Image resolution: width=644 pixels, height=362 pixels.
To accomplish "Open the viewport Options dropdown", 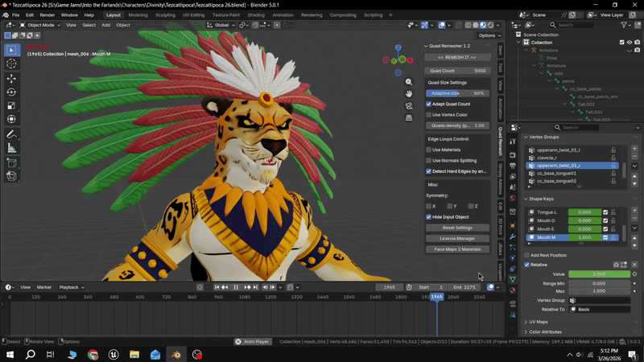I will click(489, 35).
